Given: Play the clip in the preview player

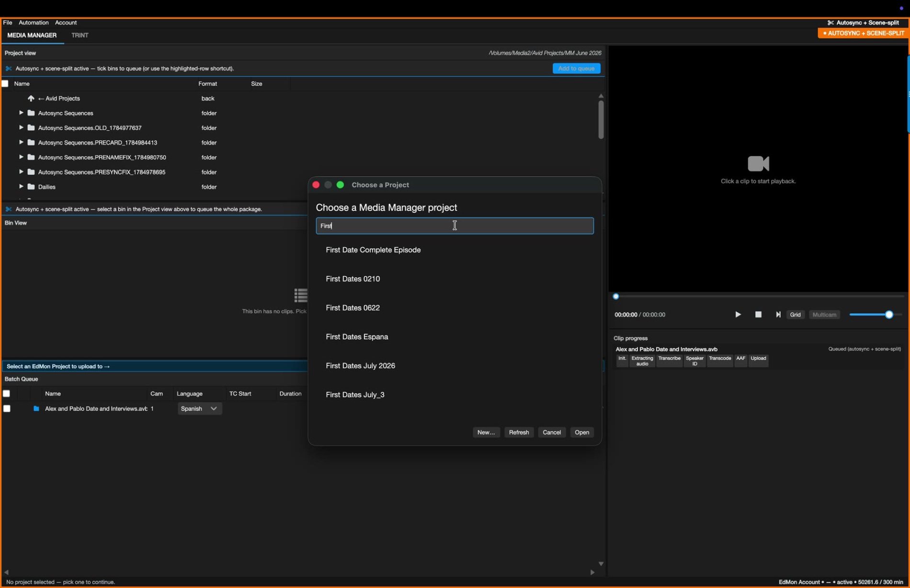Looking at the screenshot, I should [738, 315].
